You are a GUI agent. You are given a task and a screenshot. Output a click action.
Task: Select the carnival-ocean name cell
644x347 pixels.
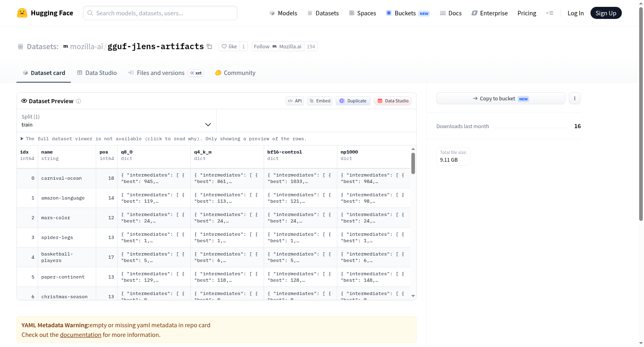67,178
